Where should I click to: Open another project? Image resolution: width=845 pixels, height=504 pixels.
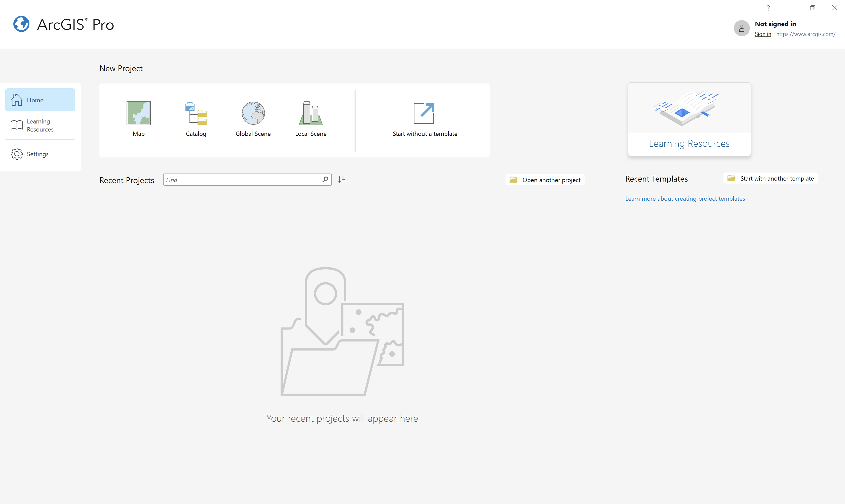545,180
